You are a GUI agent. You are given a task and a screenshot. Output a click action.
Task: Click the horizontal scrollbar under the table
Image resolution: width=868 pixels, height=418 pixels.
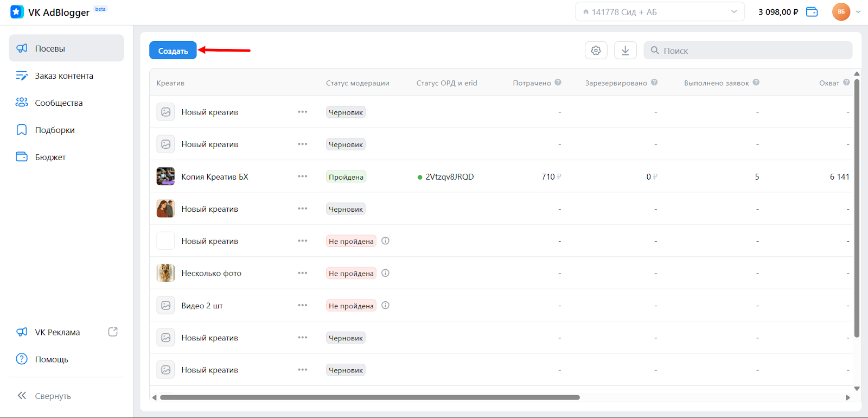(369, 397)
